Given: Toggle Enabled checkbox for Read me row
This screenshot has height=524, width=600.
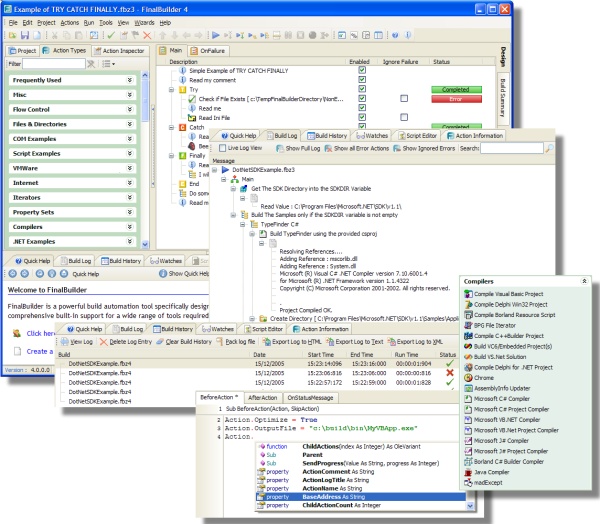Looking at the screenshot, I should click(362, 108).
